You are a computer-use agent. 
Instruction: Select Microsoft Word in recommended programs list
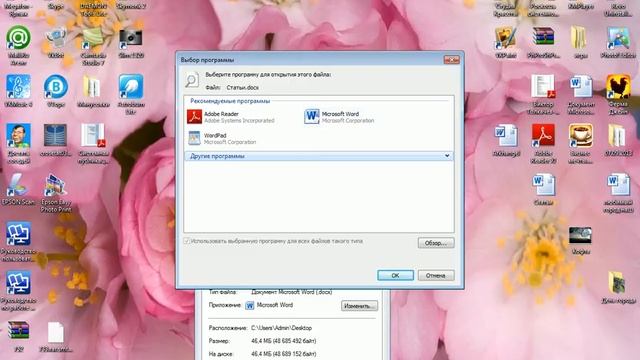(x=340, y=117)
